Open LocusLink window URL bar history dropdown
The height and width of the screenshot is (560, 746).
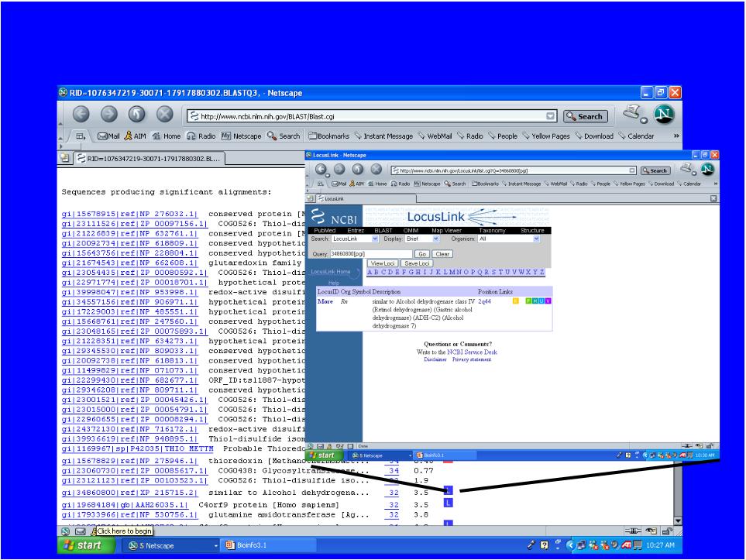(x=632, y=170)
